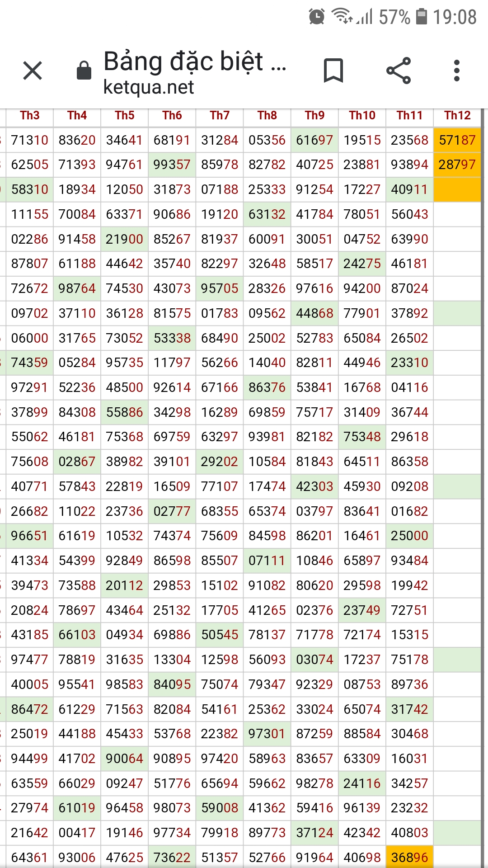Viewport: 488px width, 868px height.
Task: Tap the green cell 29202
Action: (220, 462)
